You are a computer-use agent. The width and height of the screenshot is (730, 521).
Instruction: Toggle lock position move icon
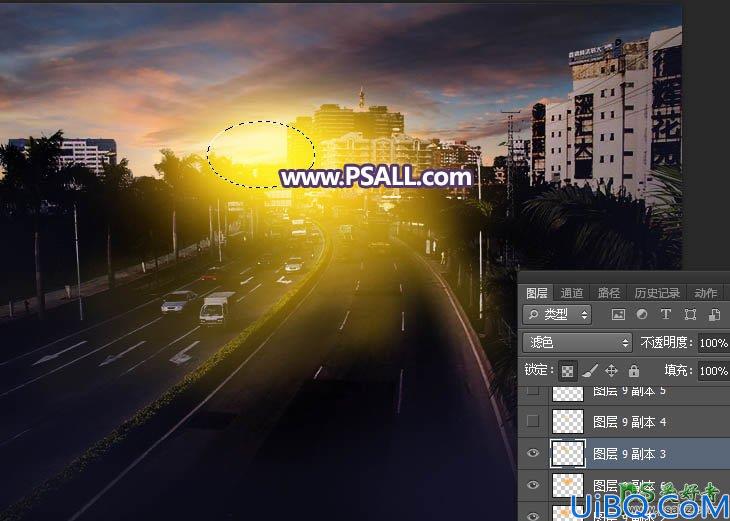(611, 371)
